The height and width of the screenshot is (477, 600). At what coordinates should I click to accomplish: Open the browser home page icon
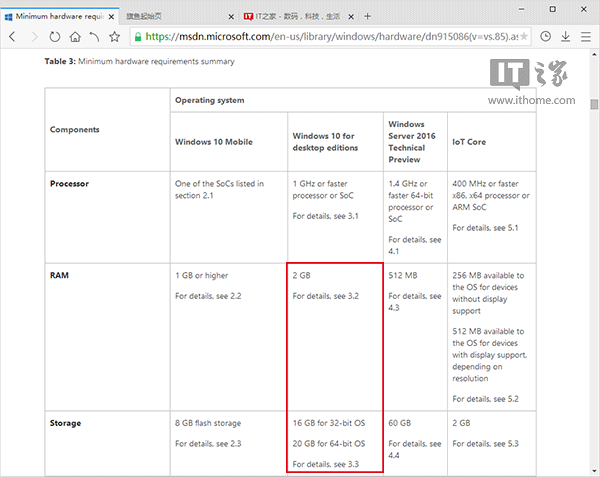click(75, 37)
